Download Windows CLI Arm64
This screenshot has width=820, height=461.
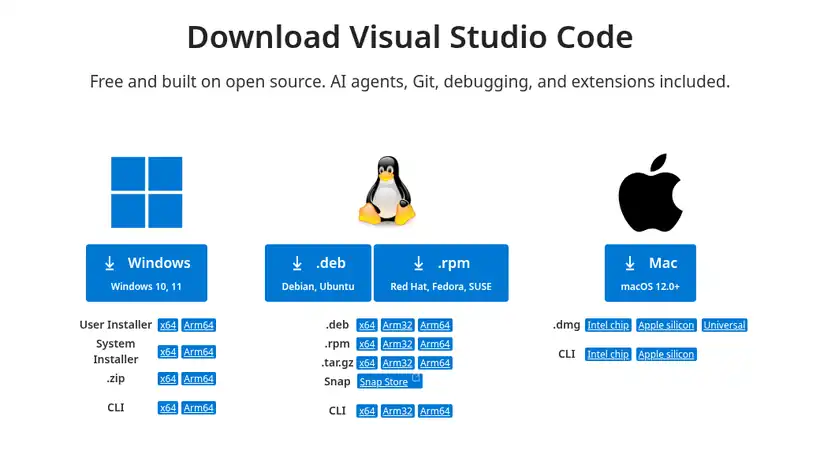(199, 408)
